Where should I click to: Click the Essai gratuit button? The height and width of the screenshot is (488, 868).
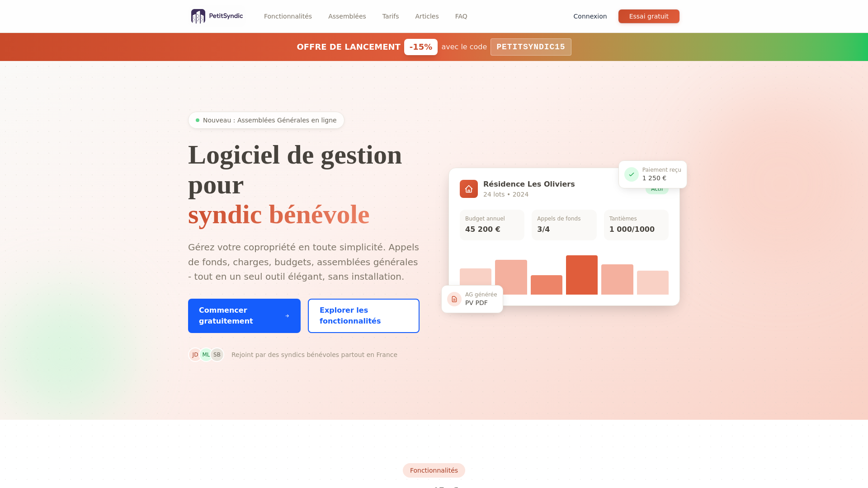coord(649,16)
